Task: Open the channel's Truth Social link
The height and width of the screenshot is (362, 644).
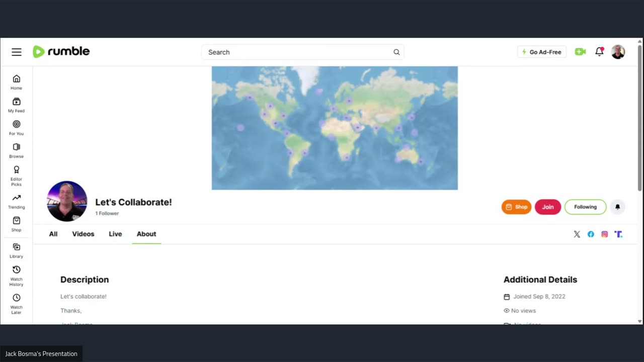Action: click(618, 234)
